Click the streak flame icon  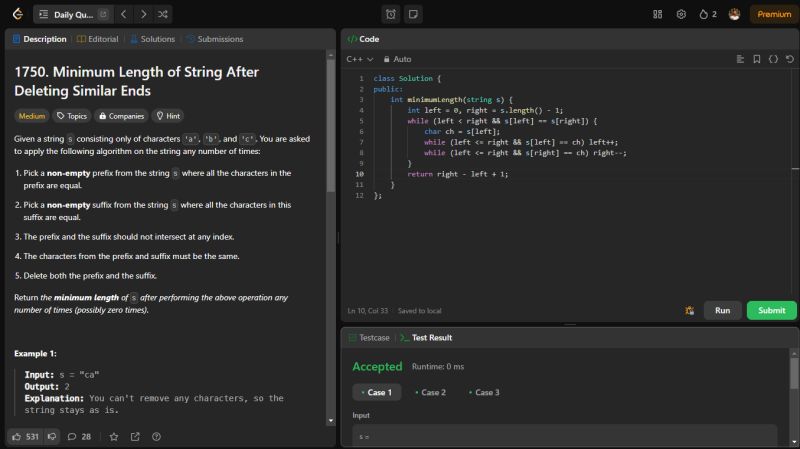point(705,14)
